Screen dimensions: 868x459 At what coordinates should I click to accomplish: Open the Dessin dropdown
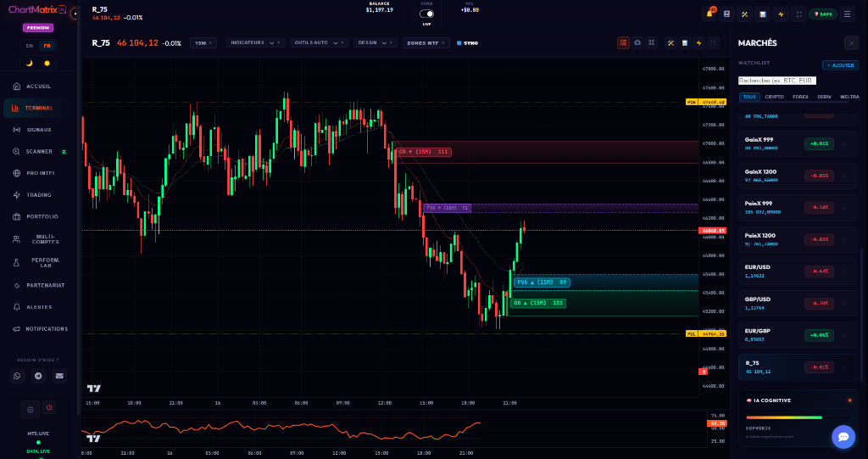pos(376,42)
